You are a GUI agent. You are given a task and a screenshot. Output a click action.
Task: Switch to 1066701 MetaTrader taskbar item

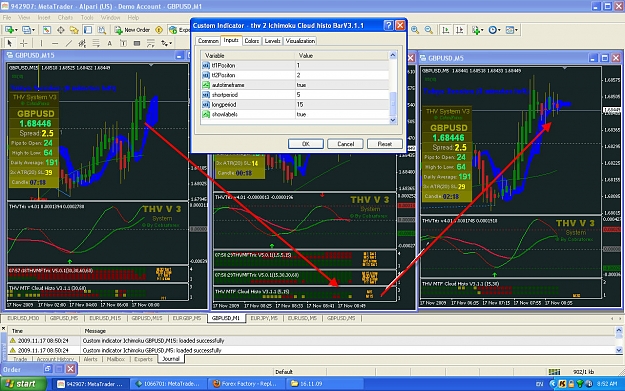click(x=168, y=384)
